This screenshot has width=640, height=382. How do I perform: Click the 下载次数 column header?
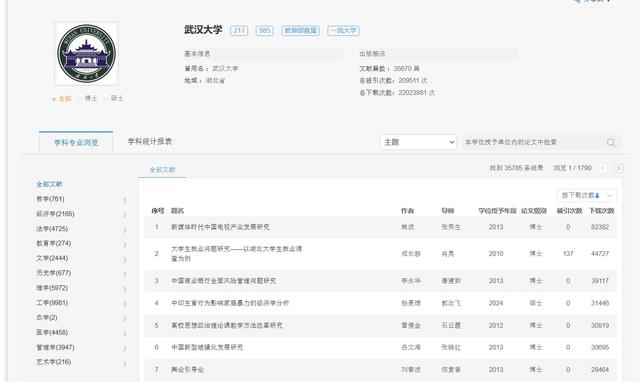(601, 211)
